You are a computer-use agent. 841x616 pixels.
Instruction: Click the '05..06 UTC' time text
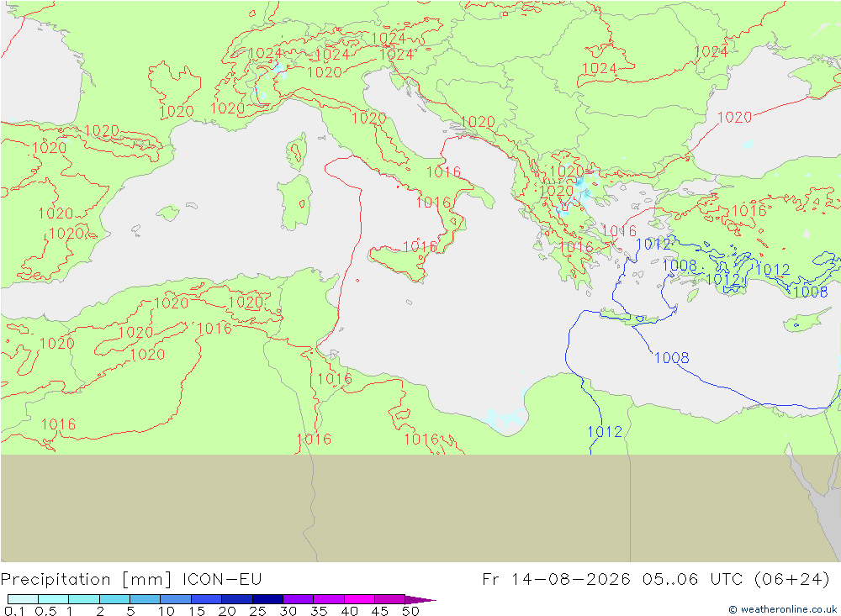tap(692, 580)
